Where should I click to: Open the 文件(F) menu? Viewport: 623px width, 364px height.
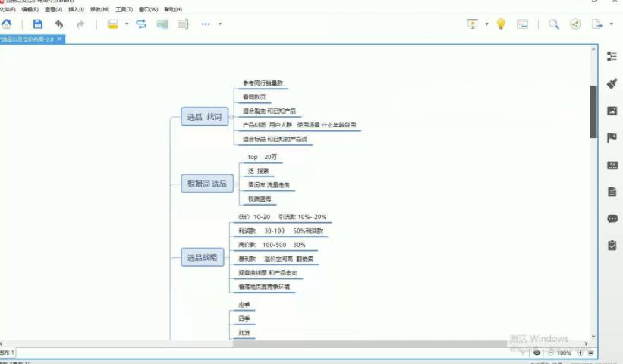(x=8, y=10)
